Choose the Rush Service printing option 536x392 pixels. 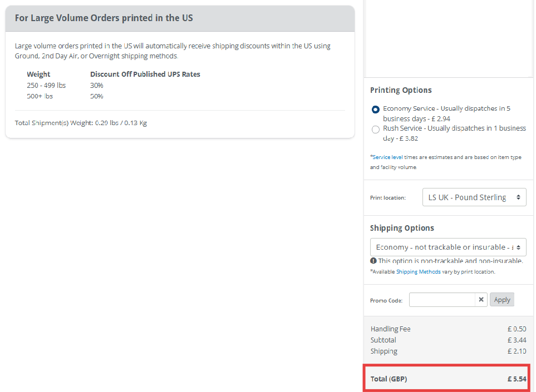point(376,129)
